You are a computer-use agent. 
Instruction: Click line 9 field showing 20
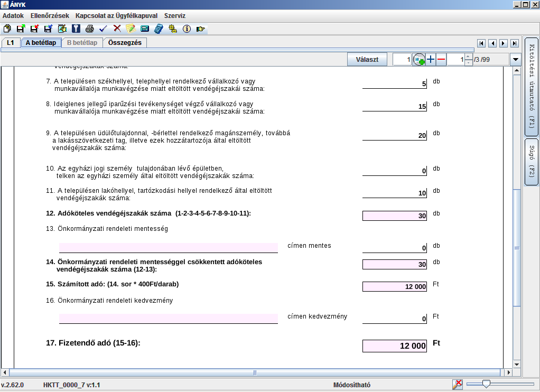point(395,135)
